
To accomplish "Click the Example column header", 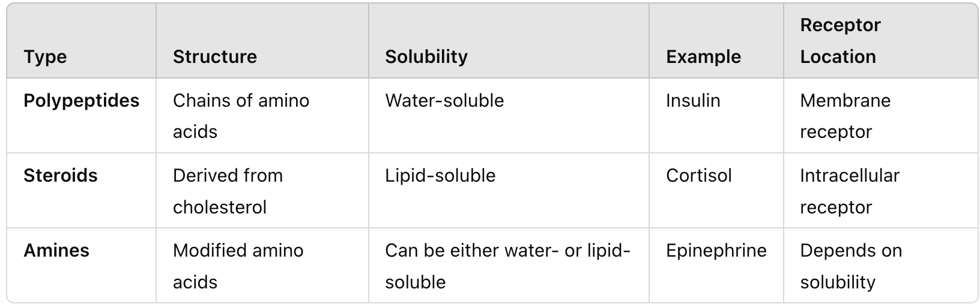I will (x=703, y=57).
